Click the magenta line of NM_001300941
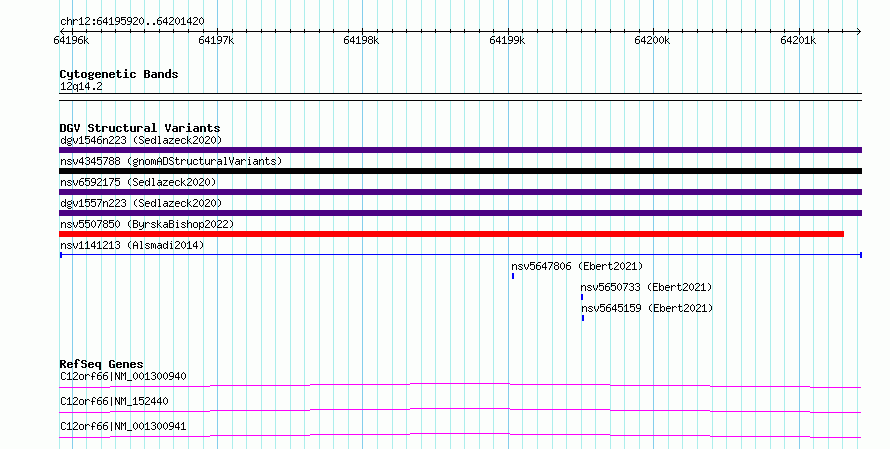The image size is (890, 449). 460,435
